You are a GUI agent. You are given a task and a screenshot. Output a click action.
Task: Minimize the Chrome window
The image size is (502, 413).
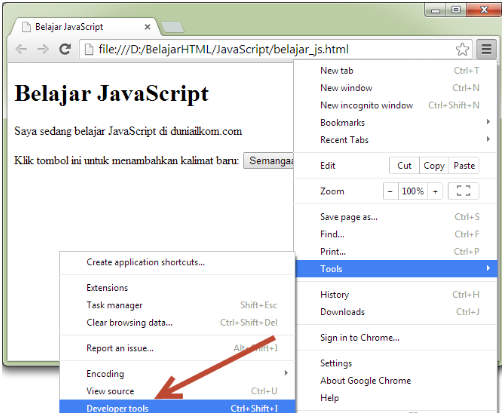[x=435, y=10]
